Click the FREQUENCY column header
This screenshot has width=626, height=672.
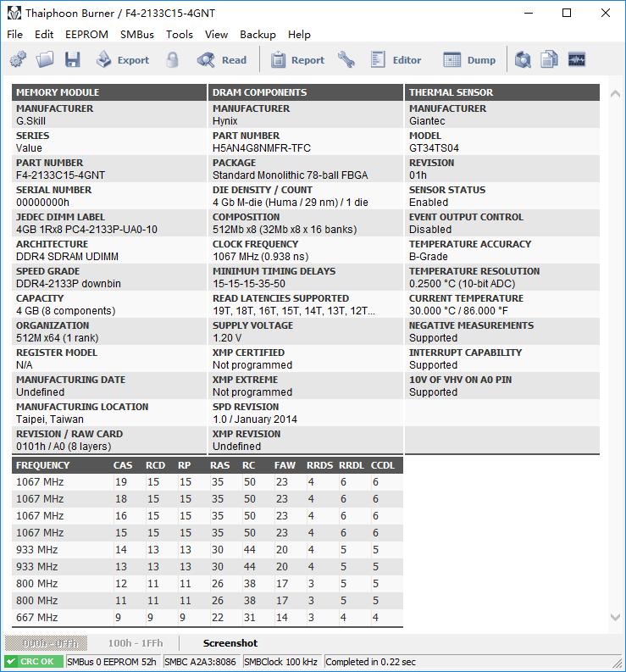pos(42,465)
